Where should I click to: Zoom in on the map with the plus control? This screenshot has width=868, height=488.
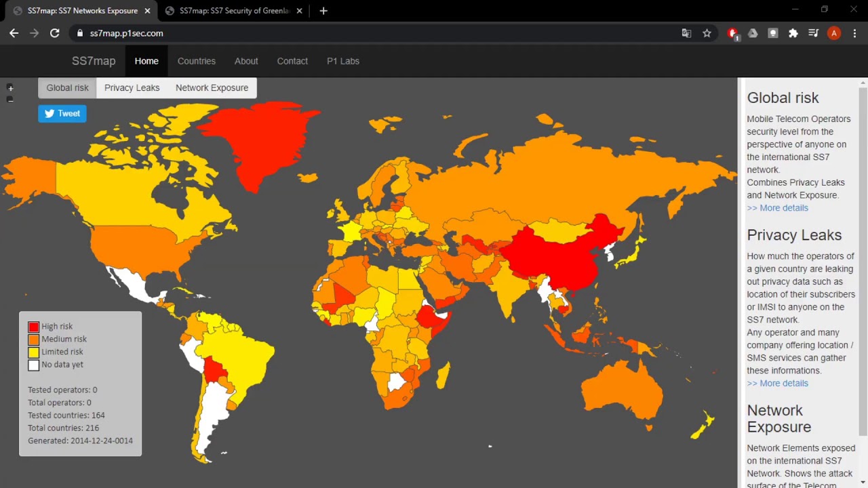(10, 88)
